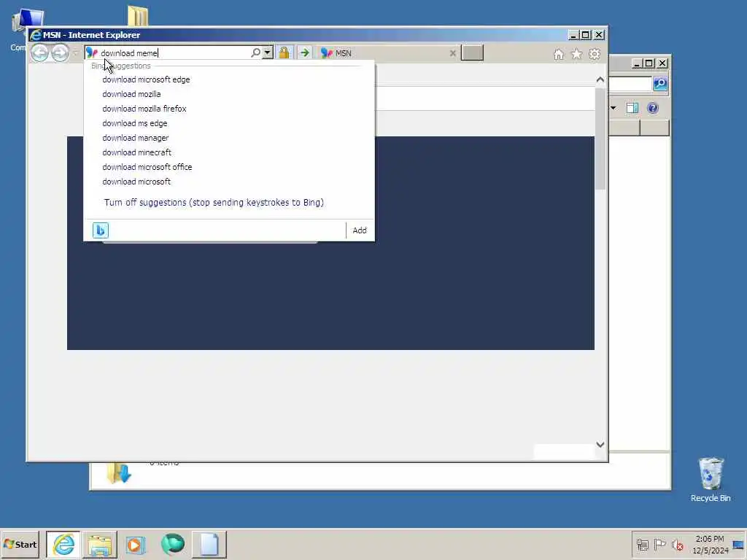The height and width of the screenshot is (560, 747).
Task: Click the security lock icon
Action: (284, 52)
